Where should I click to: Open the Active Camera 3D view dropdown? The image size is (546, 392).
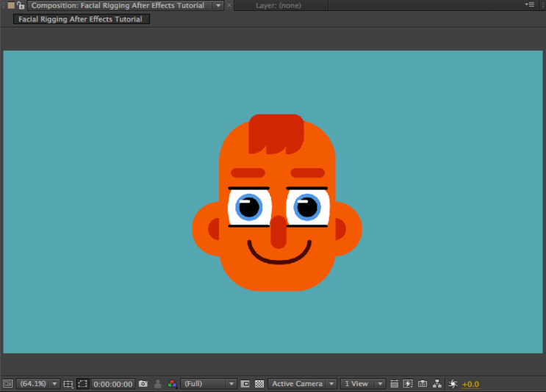coord(302,384)
